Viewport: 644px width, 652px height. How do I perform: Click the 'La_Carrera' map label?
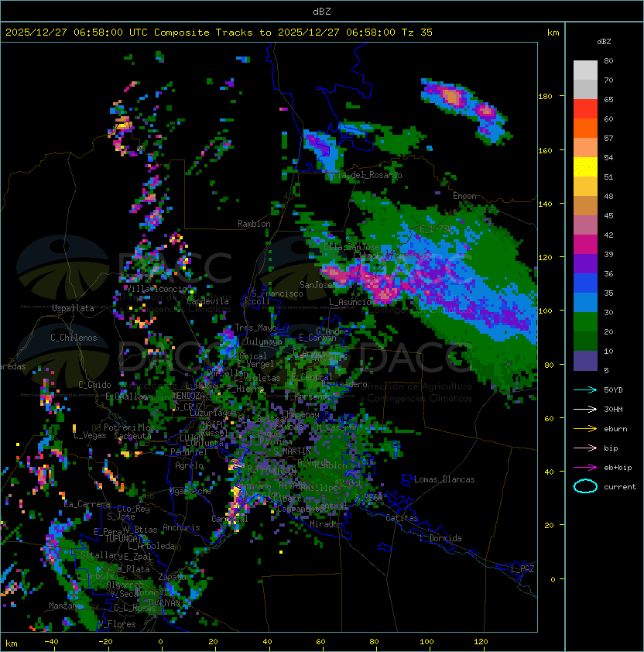point(87,504)
